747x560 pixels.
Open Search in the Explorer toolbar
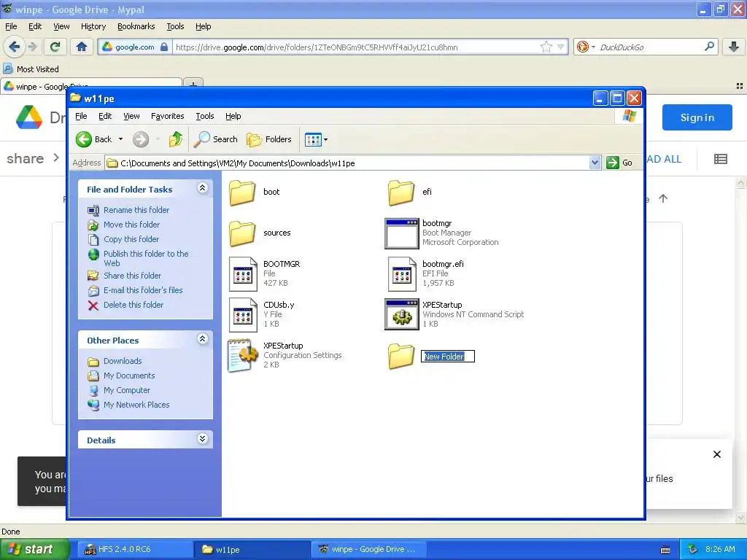pyautogui.click(x=216, y=139)
